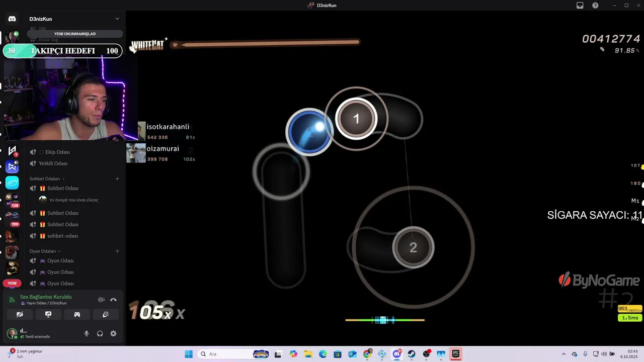
Task: Open weather widget showing 2 mm yağmur
Action: coord(25,353)
